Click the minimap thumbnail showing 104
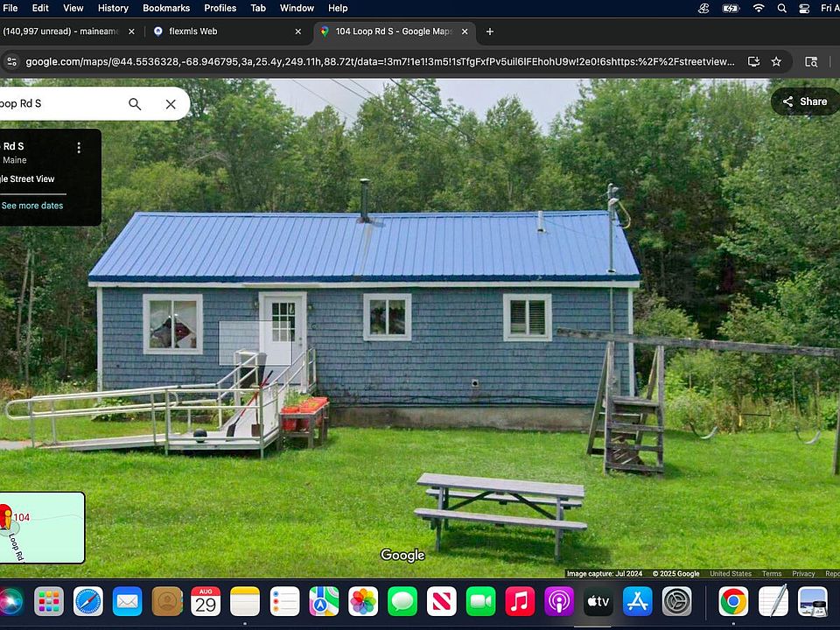 click(42, 528)
